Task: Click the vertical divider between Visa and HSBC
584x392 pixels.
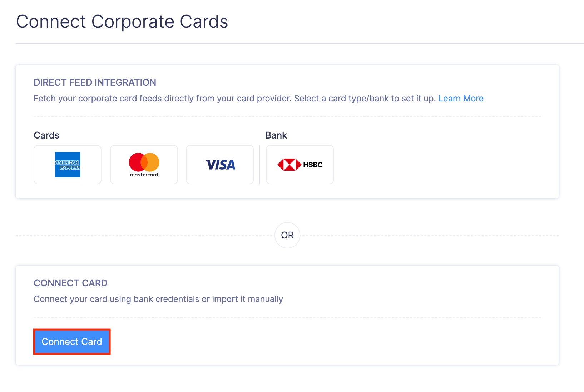Action: pyautogui.click(x=260, y=165)
